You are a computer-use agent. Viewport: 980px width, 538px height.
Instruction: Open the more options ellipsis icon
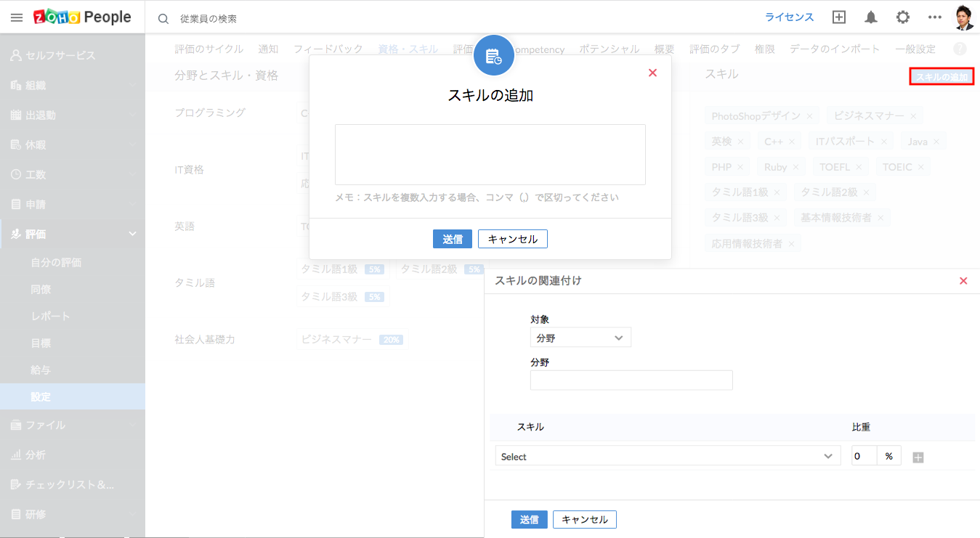click(x=935, y=17)
